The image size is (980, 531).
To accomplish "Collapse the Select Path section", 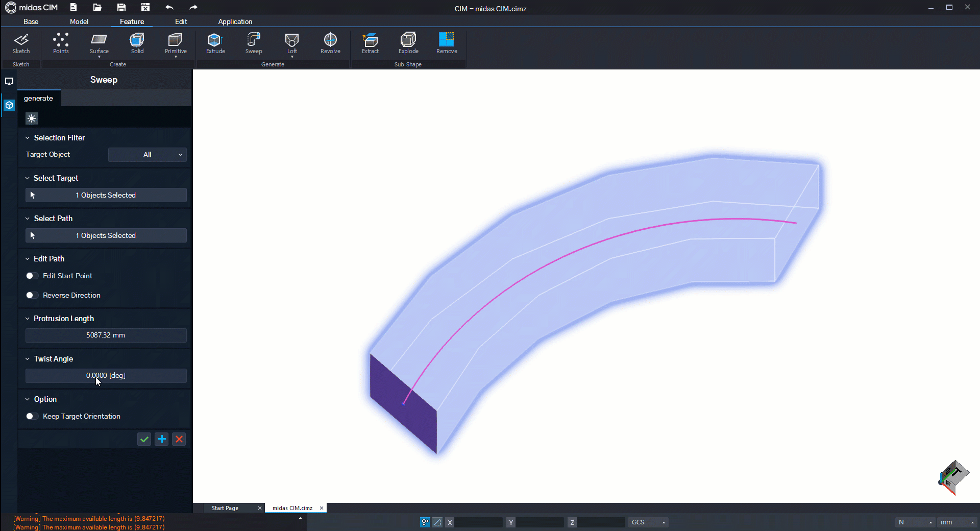I will (x=28, y=219).
